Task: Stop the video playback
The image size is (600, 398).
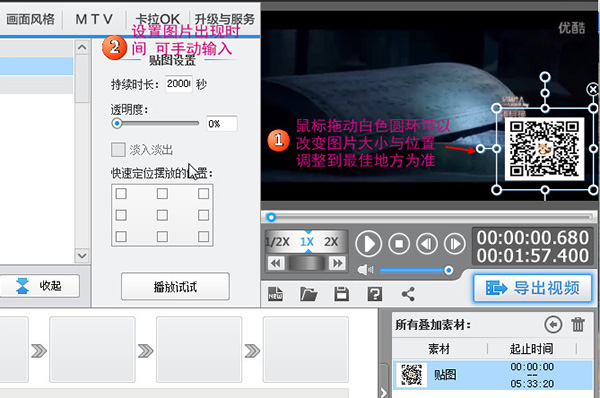Action: coord(399,244)
